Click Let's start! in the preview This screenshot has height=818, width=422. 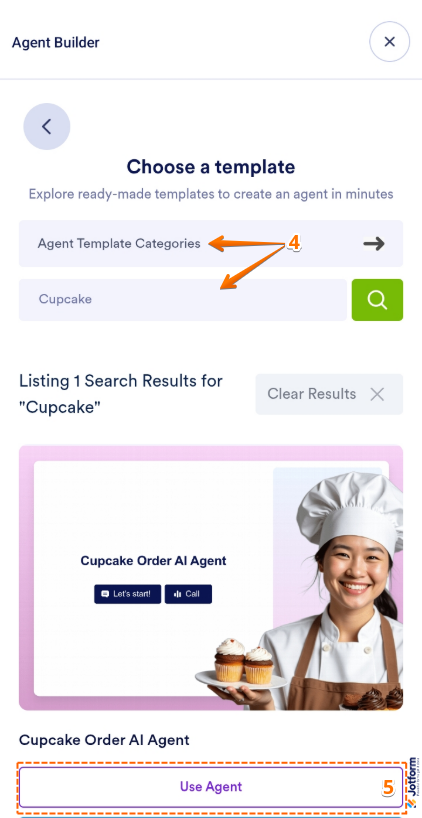coord(127,594)
